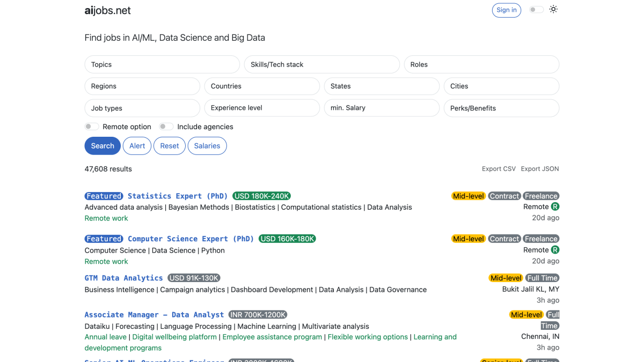644x362 pixels.
Task: Open Computer Science Expert (PhD) job listing
Action: pyautogui.click(x=191, y=239)
